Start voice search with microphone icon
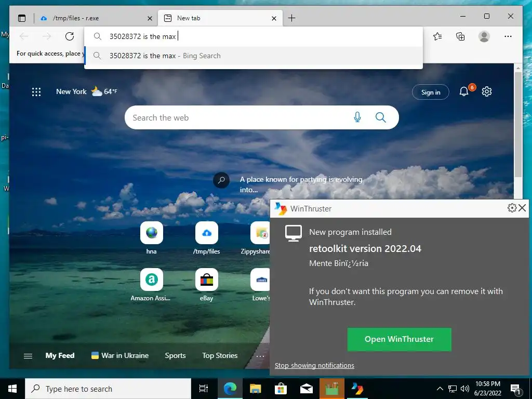The height and width of the screenshot is (399, 532). [x=357, y=117]
